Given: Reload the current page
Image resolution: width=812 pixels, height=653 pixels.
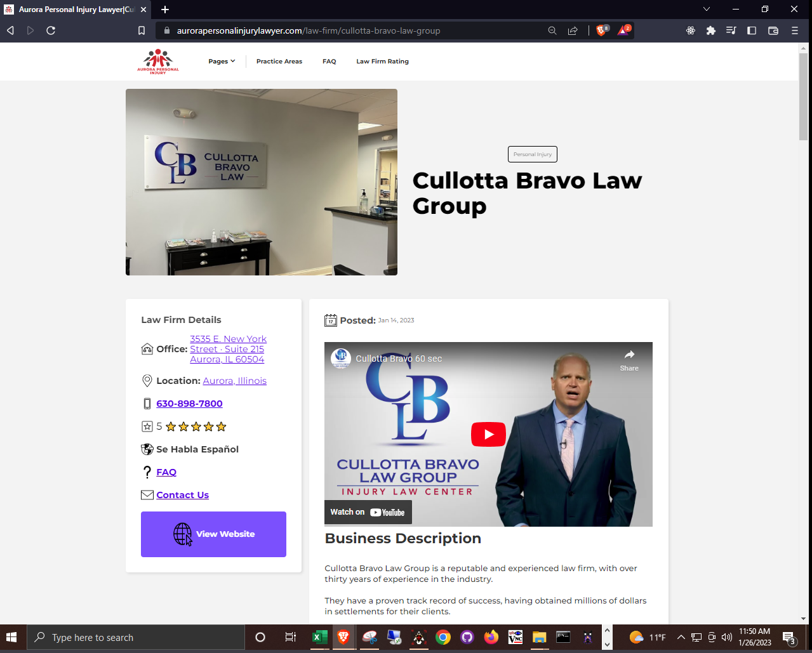Looking at the screenshot, I should point(51,30).
